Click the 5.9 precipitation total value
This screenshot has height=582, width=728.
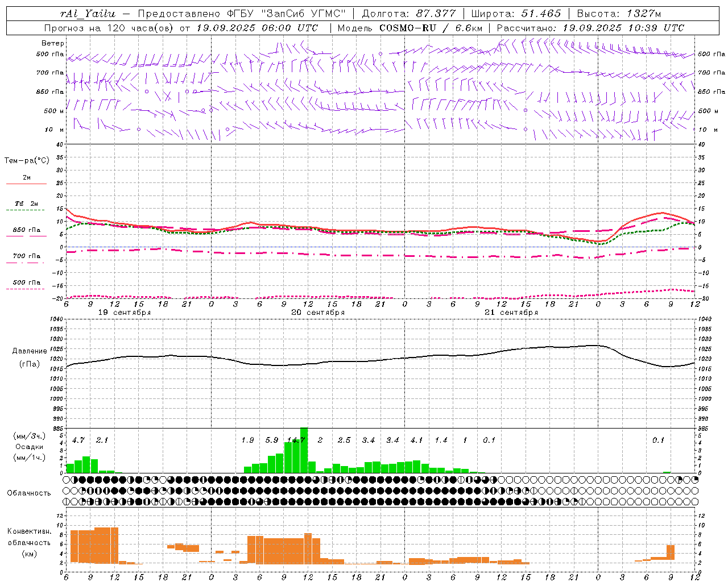click(272, 440)
